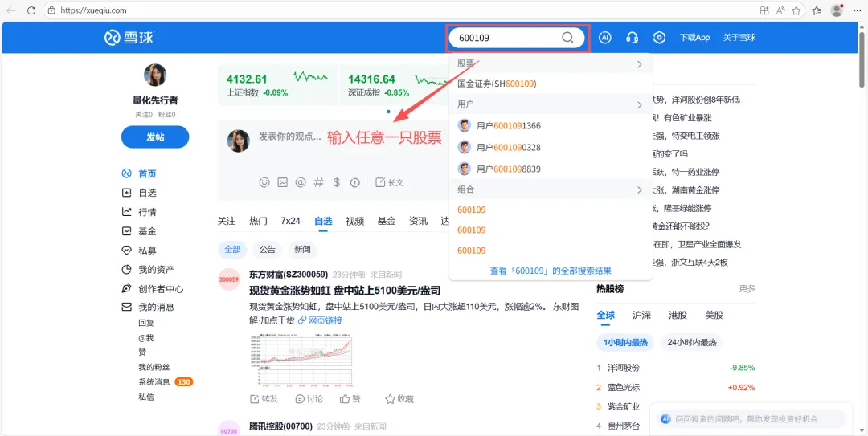
Task: Switch hot stock list to 美股 tab
Action: (x=714, y=316)
